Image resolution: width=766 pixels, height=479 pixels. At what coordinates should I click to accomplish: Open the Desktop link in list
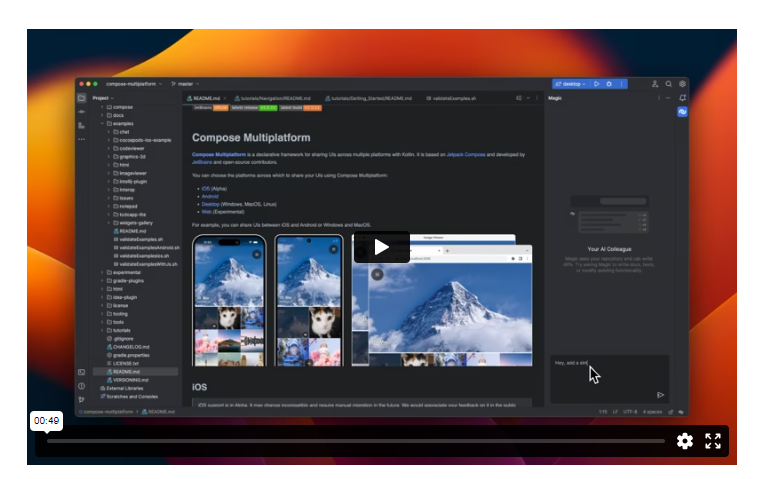click(211, 204)
